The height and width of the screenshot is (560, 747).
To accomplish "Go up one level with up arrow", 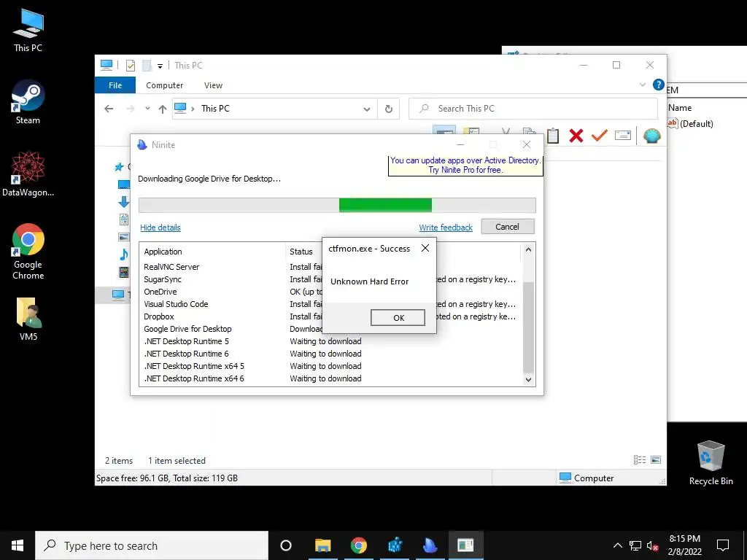I will point(163,109).
